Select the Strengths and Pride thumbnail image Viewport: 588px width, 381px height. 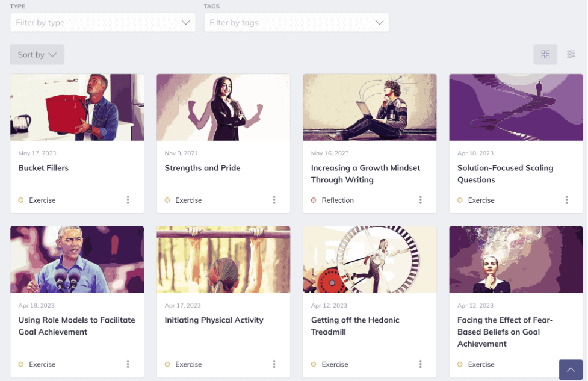(x=223, y=107)
